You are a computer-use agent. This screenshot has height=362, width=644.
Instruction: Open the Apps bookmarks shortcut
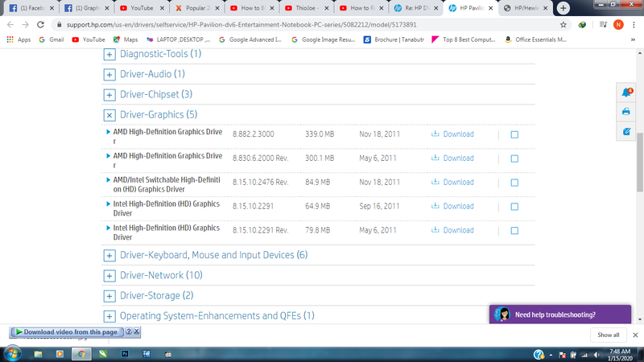click(19, 39)
